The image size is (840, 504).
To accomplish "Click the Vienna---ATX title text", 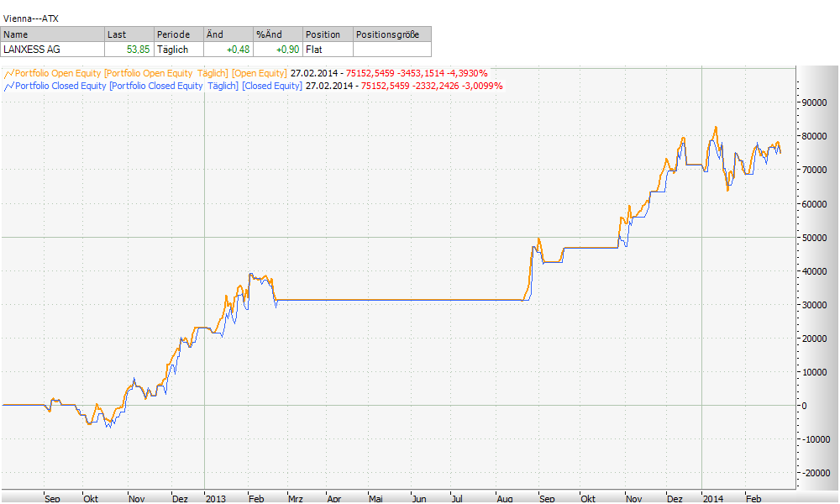I will (x=31, y=18).
